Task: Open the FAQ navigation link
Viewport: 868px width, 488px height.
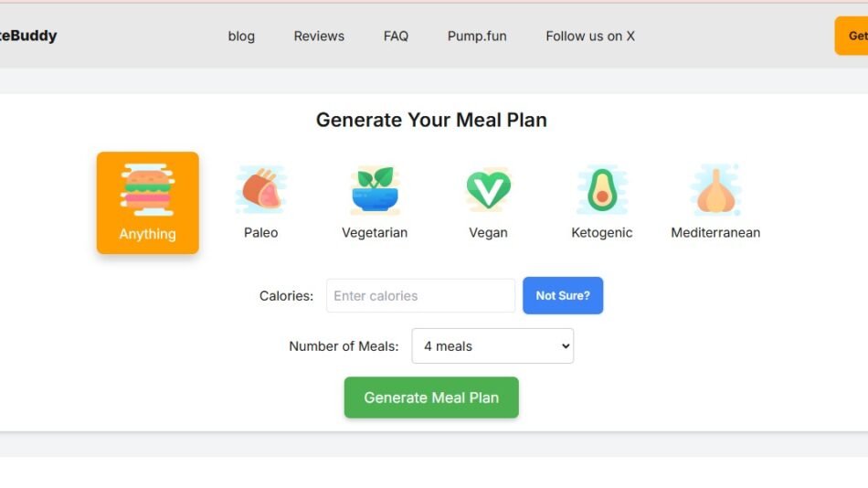Action: click(x=396, y=37)
